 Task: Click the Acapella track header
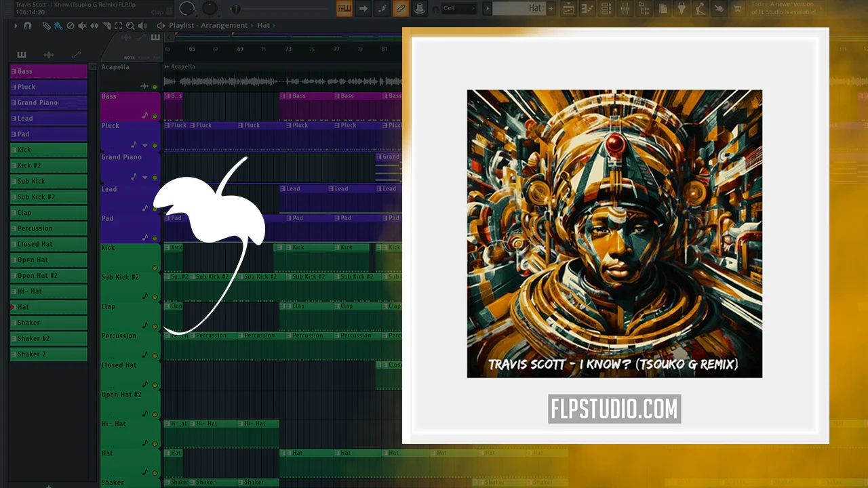point(130,77)
